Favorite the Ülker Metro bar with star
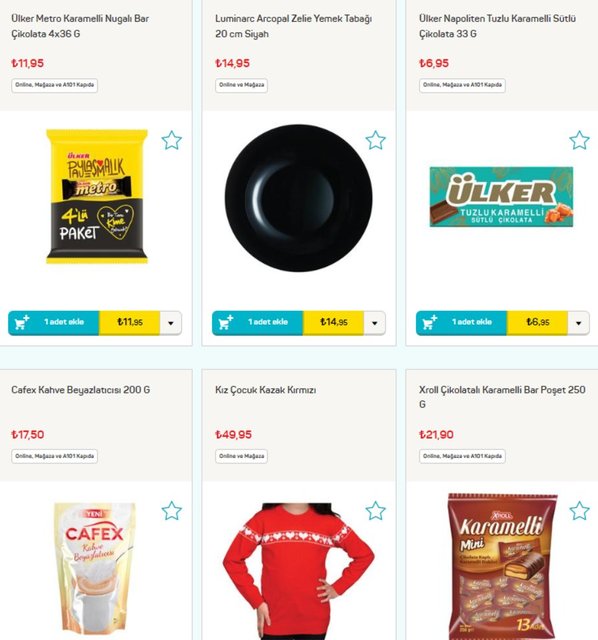 tap(171, 140)
